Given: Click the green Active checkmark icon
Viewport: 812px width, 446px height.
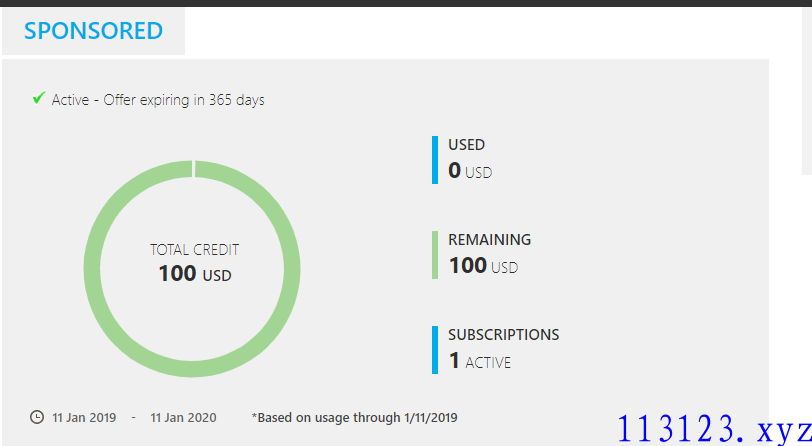Looking at the screenshot, I should point(38,97).
